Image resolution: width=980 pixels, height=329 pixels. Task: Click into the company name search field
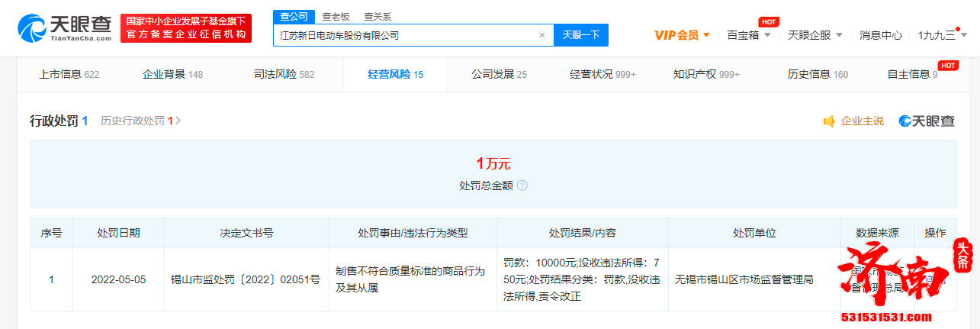point(404,35)
